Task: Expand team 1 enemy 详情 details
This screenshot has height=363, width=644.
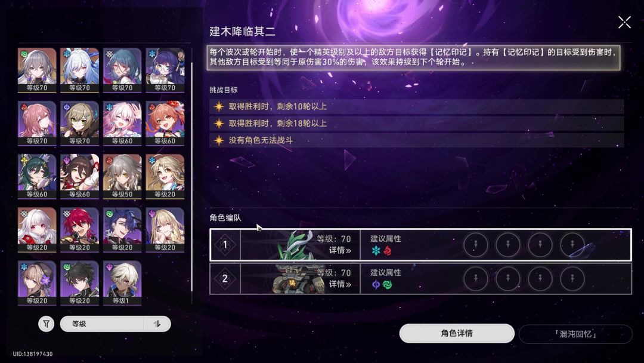Action: (340, 250)
